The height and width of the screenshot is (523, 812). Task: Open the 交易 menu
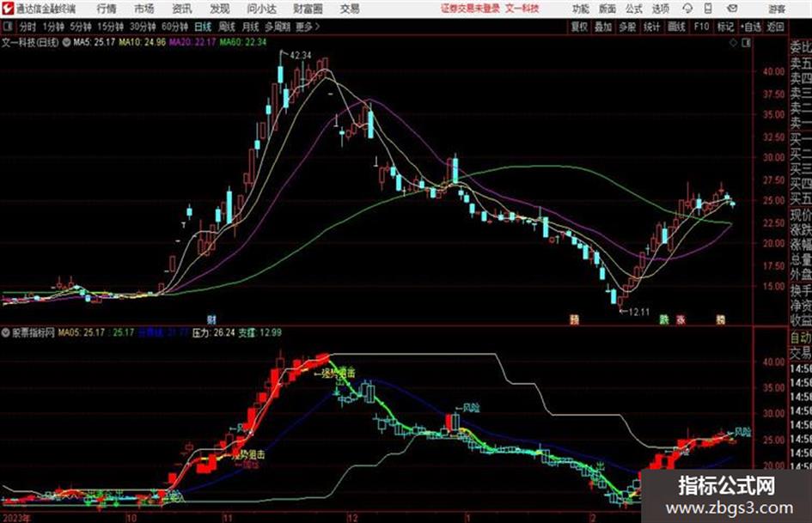point(350,9)
